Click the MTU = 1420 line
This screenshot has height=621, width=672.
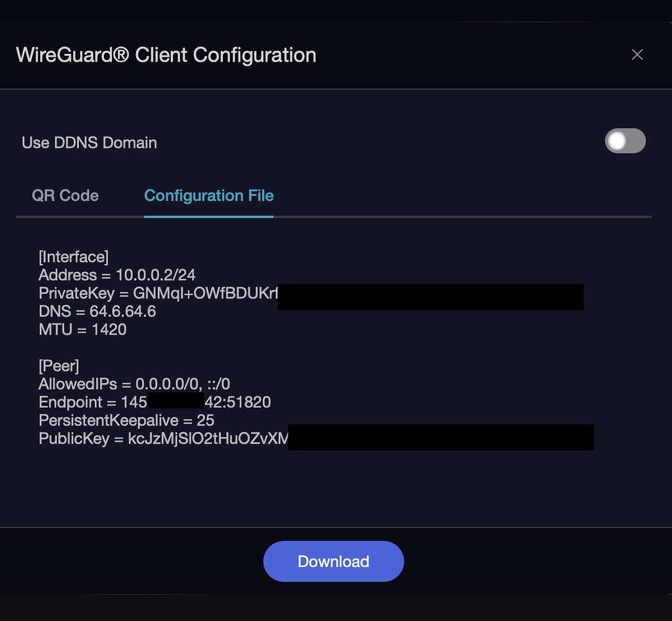coord(83,329)
